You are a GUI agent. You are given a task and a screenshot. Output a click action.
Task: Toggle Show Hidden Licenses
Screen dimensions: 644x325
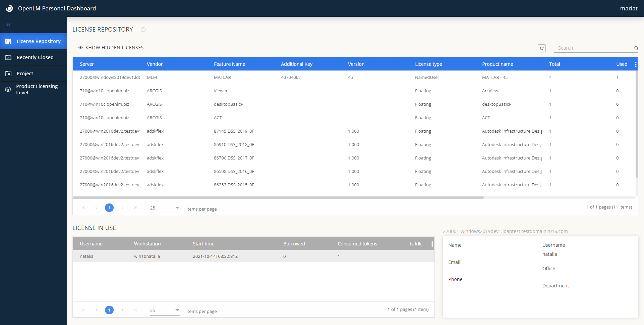tap(111, 48)
